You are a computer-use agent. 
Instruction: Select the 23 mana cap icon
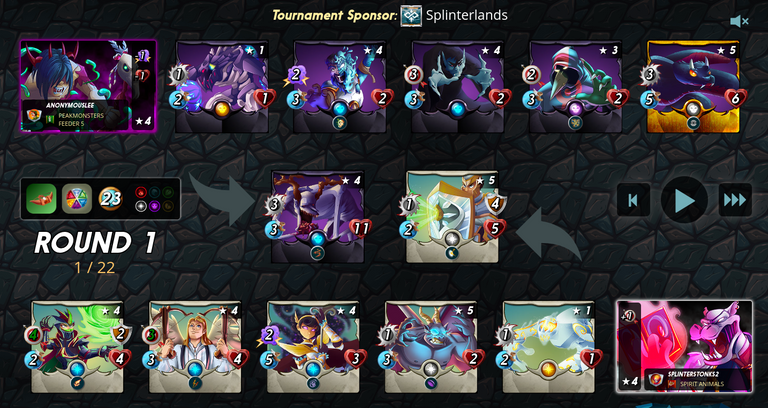(110, 199)
